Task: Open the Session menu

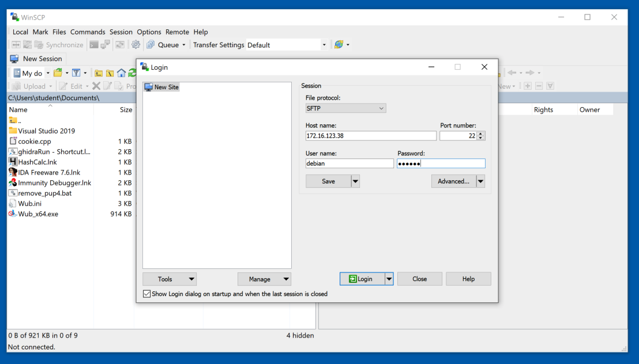Action: point(121,32)
